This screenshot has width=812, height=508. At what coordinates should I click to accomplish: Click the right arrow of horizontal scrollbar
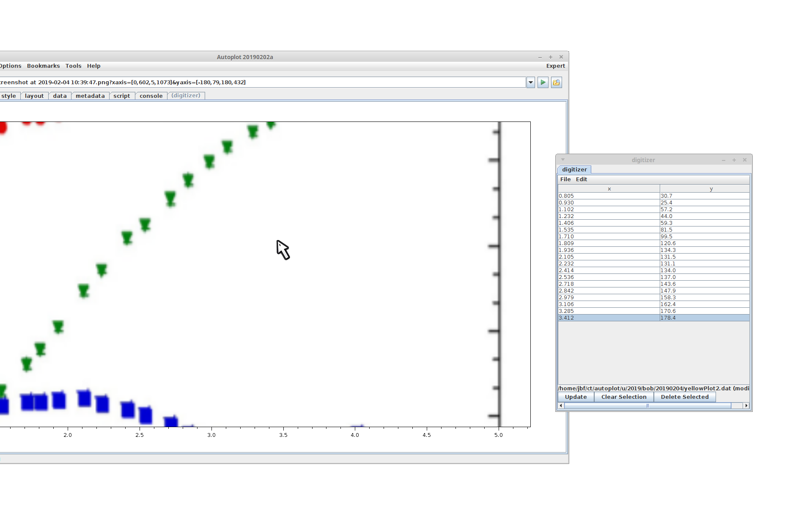click(746, 406)
